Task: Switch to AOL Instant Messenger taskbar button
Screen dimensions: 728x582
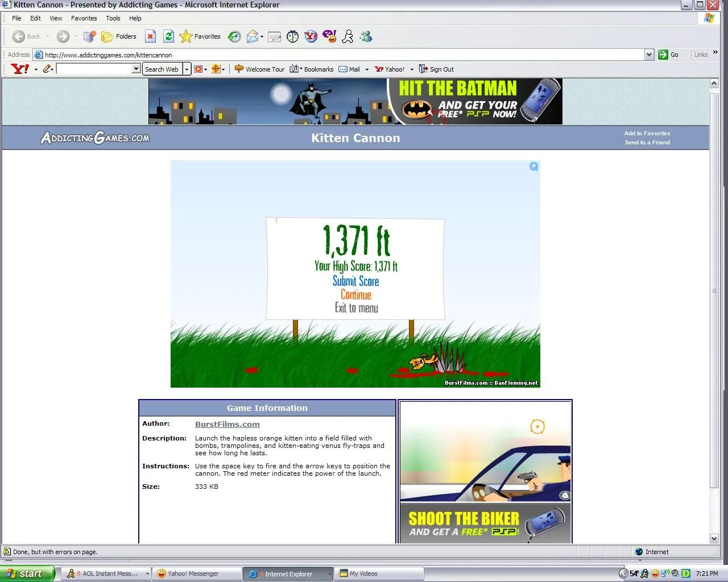Action: 106,573
